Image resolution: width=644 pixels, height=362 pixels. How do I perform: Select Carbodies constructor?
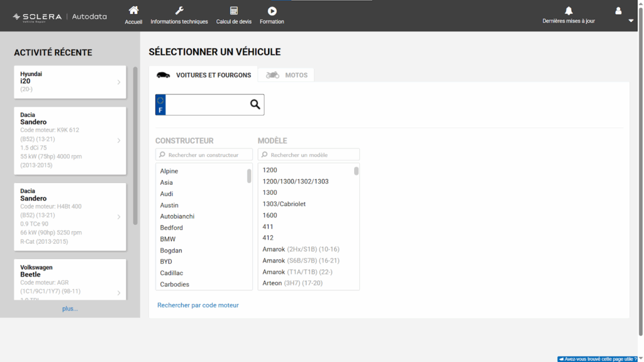pyautogui.click(x=175, y=285)
